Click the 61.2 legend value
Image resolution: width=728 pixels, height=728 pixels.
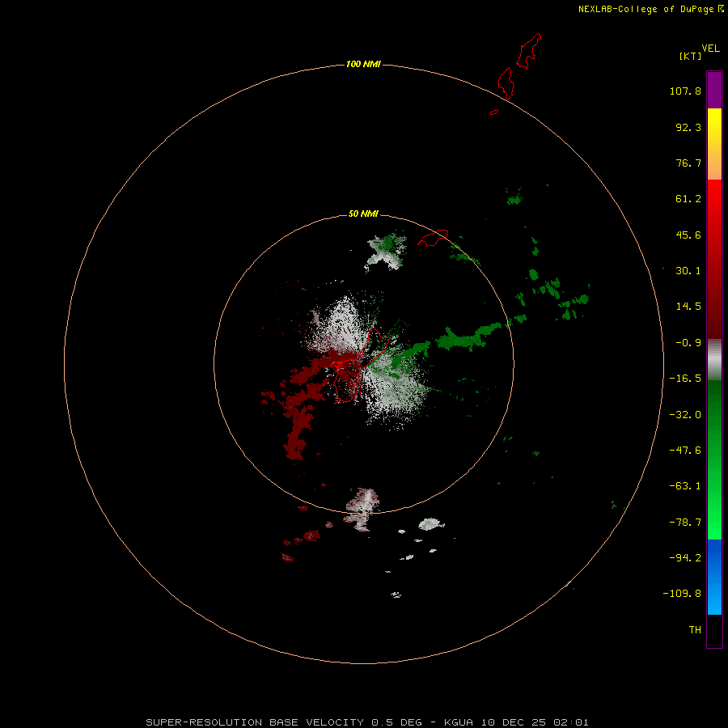(688, 199)
